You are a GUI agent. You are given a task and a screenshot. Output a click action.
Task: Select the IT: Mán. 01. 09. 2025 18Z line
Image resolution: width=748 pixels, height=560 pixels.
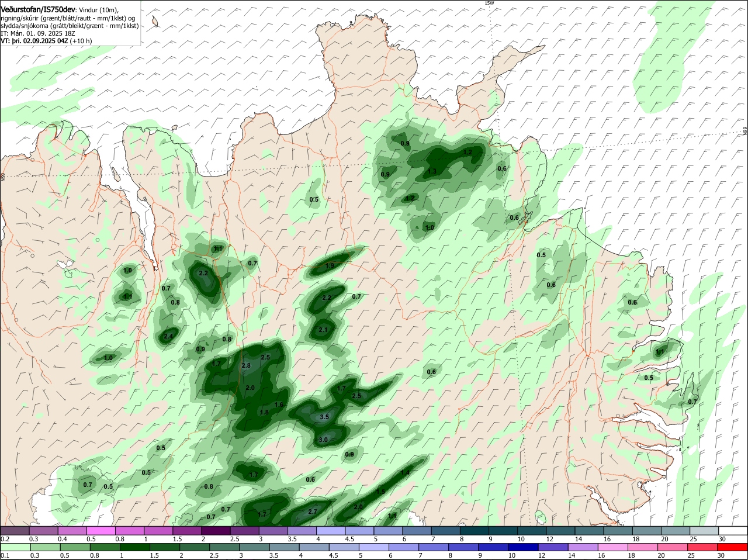coord(38,33)
